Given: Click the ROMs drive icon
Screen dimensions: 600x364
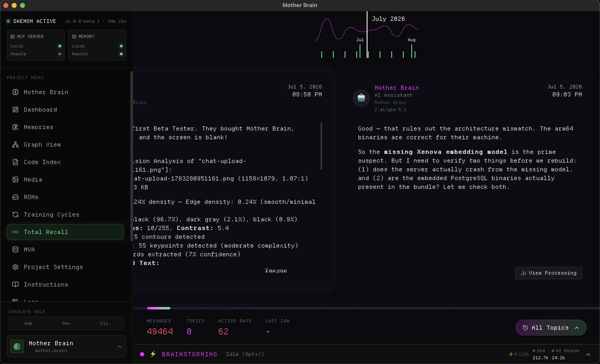Looking at the screenshot, I should [x=15, y=197].
